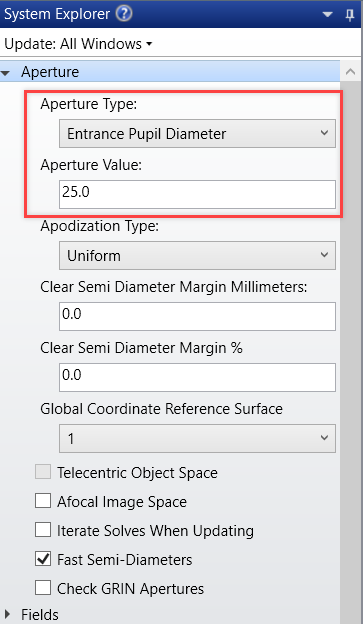
Task: Select the Aperture section header
Action: tap(170, 72)
